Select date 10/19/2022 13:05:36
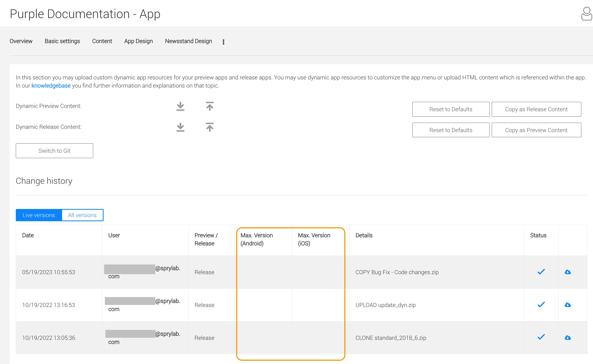This screenshot has height=364, width=593. coord(49,338)
